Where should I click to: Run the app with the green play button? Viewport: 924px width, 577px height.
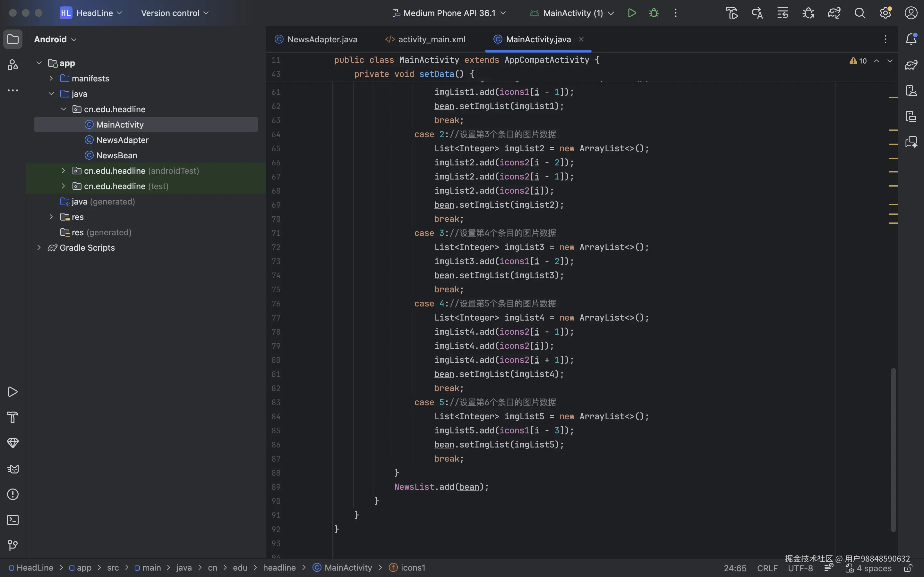coord(632,13)
